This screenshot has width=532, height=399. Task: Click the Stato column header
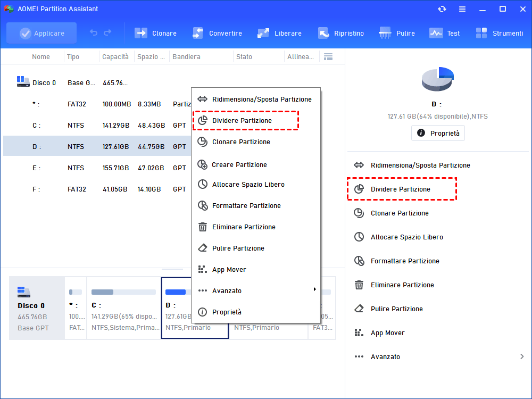pos(244,57)
